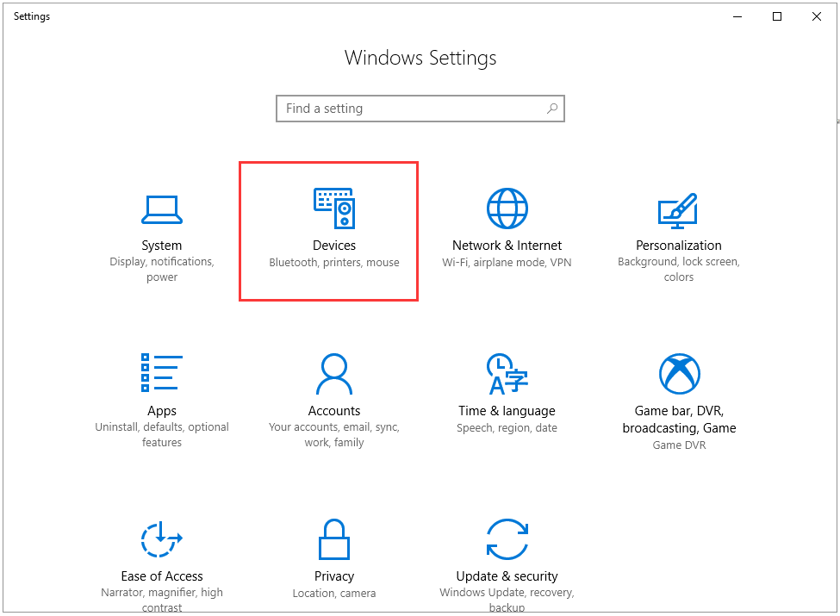The height and width of the screenshot is (616, 840).
Task: Click the 'Windows Settings' page heading
Action: click(x=420, y=59)
